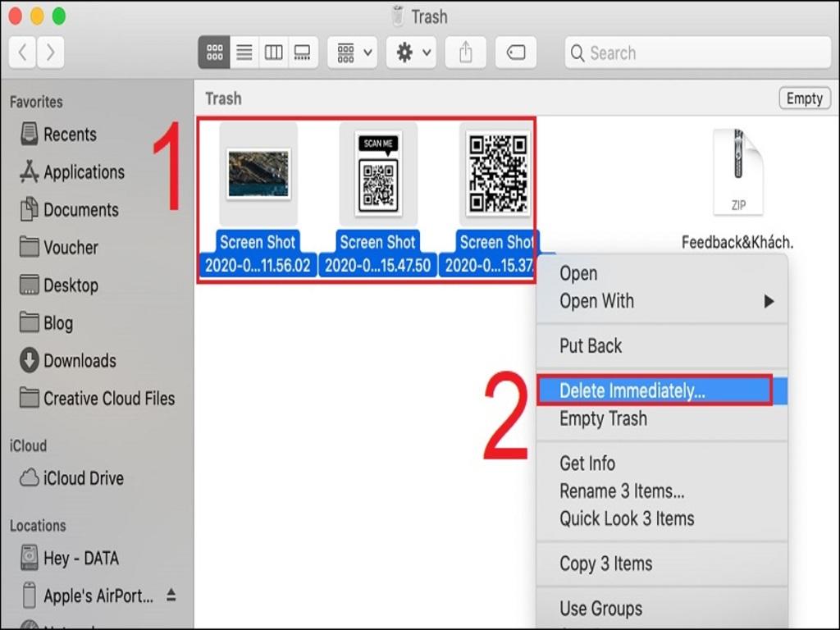
Task: Click the Search field
Action: point(697,53)
